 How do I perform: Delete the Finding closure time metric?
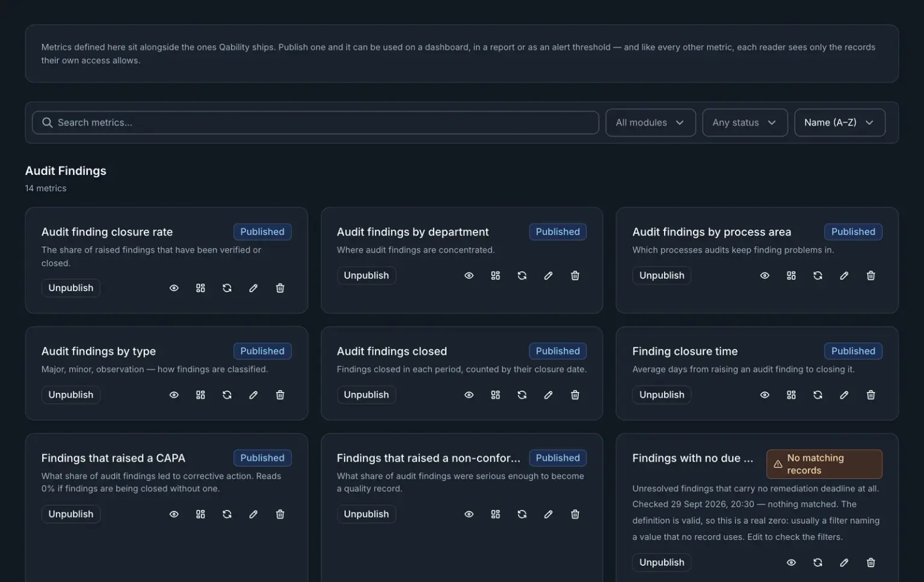pyautogui.click(x=870, y=395)
